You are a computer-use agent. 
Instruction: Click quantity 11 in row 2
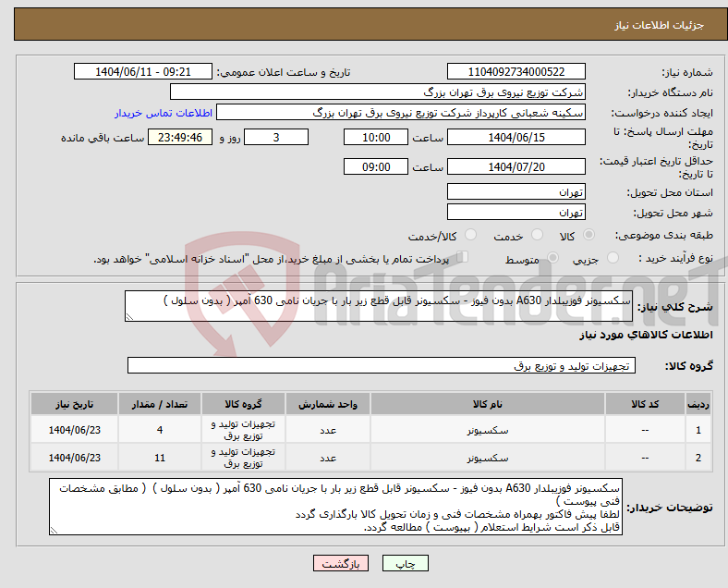160,458
